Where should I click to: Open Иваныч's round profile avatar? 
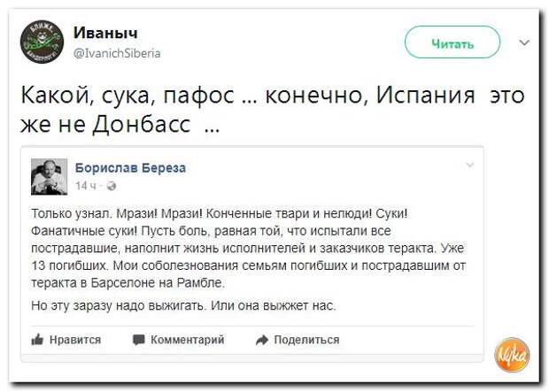click(x=42, y=42)
